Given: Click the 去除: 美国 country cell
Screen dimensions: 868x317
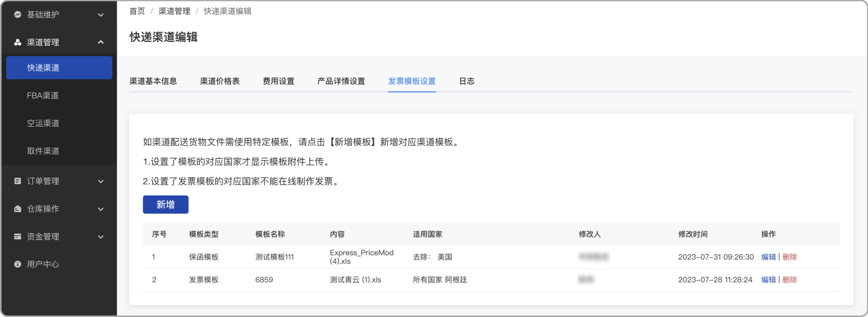Looking at the screenshot, I should click(432, 257).
